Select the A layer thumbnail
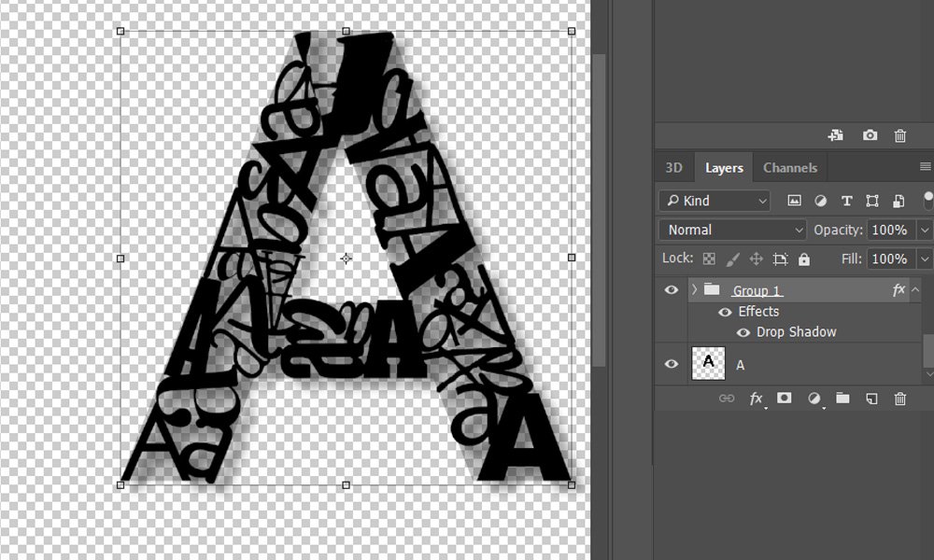This screenshot has width=934, height=560. tap(708, 363)
